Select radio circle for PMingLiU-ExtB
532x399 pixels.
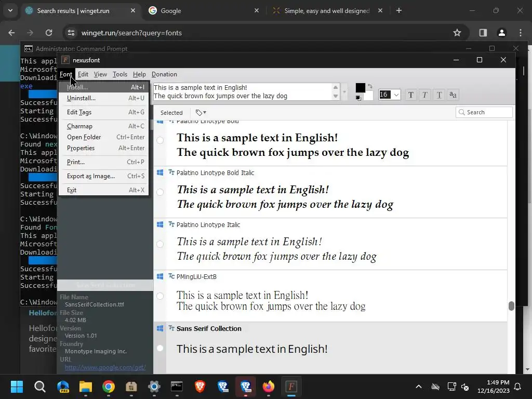pyautogui.click(x=160, y=296)
